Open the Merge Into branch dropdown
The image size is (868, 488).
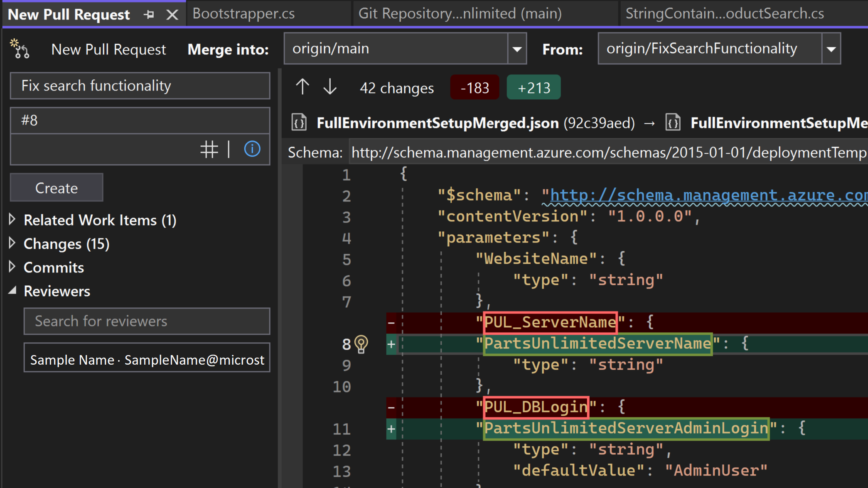click(x=516, y=49)
